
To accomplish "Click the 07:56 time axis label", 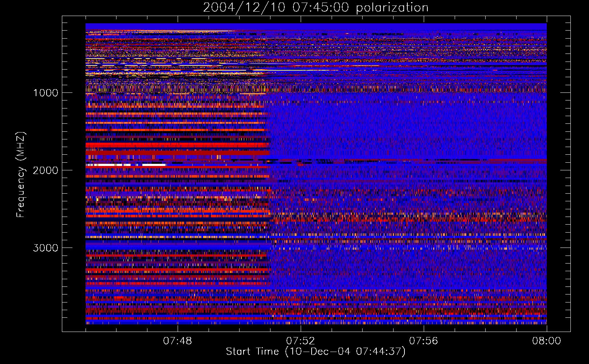I will (423, 341).
